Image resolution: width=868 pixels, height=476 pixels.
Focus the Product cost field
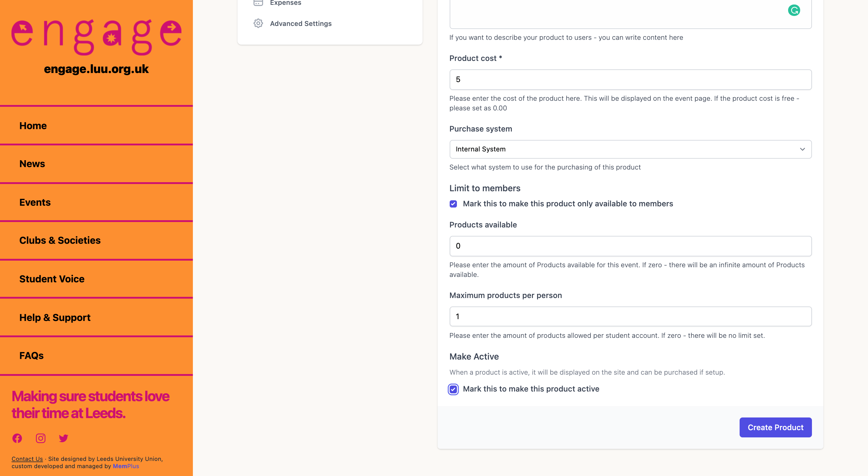coord(631,80)
